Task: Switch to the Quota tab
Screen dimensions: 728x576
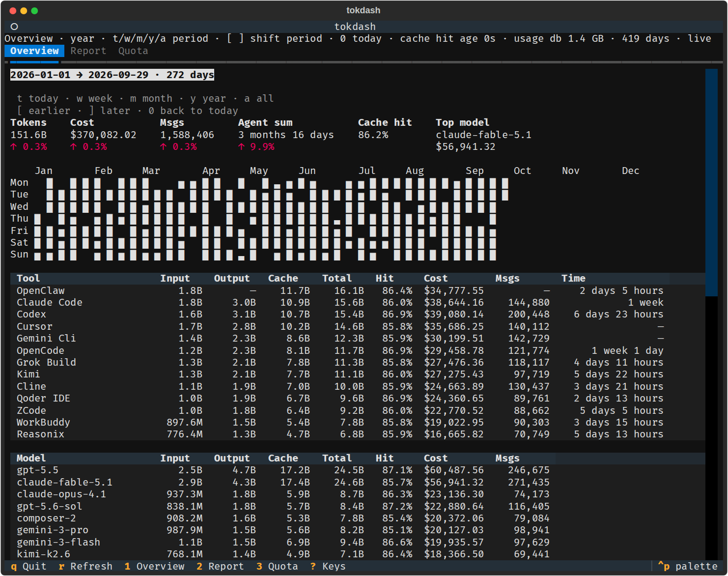Action: click(x=133, y=51)
